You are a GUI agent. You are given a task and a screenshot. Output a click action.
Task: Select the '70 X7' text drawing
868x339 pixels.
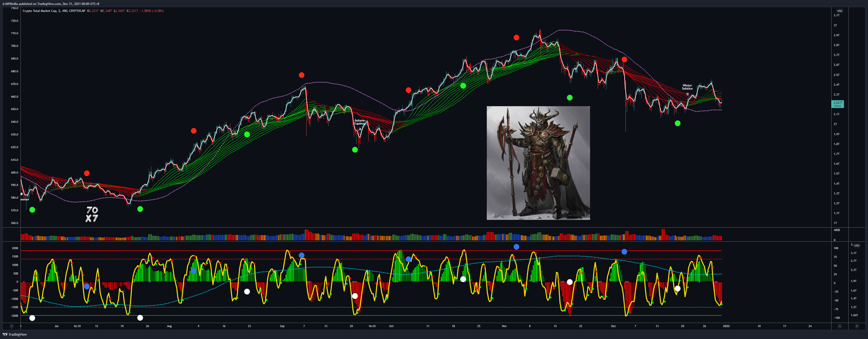(x=92, y=214)
